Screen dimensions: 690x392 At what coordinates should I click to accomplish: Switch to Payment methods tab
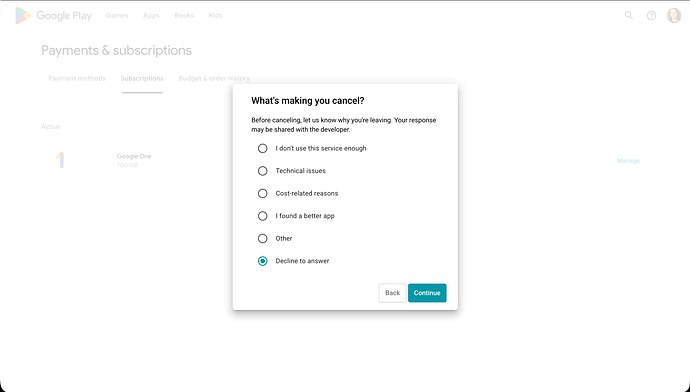tap(77, 78)
